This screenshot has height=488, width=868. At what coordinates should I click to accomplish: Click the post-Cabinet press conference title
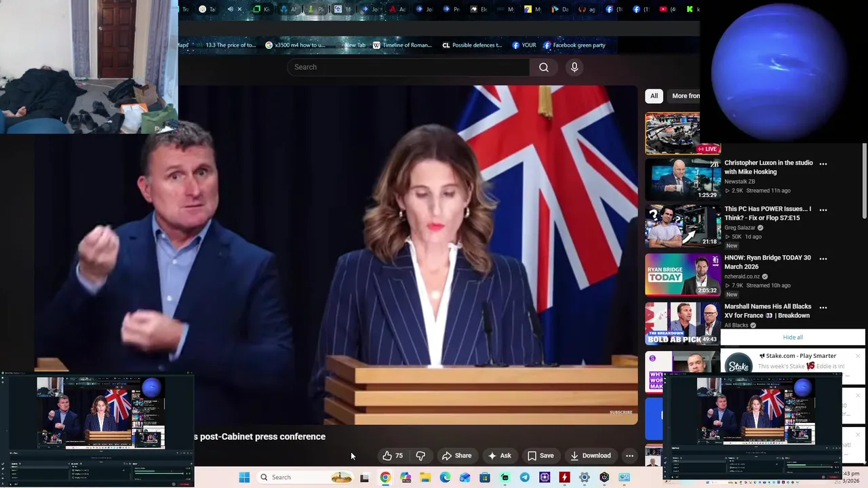coord(260,436)
